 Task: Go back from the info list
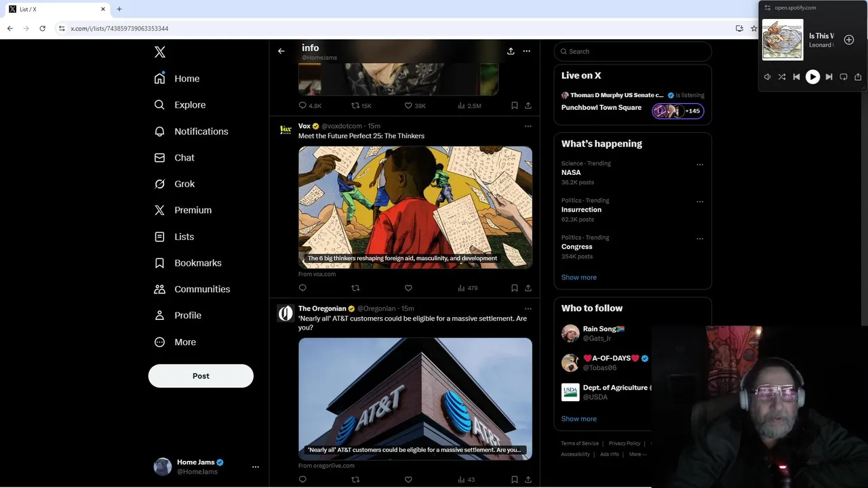pos(281,51)
